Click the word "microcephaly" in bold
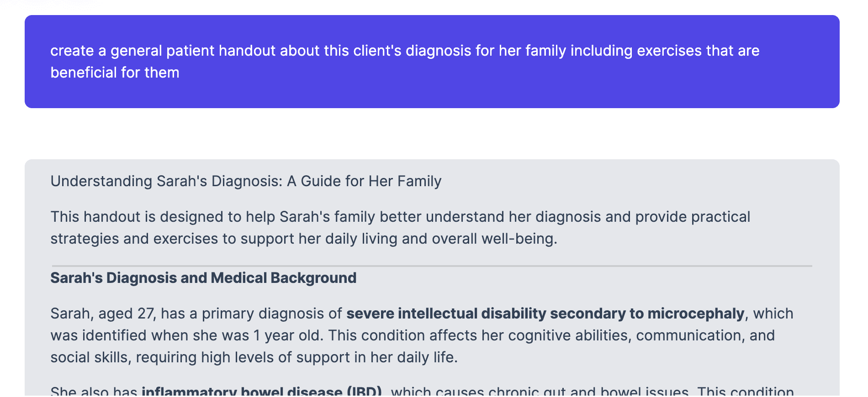This screenshot has width=868, height=397. pyautogui.click(x=696, y=313)
